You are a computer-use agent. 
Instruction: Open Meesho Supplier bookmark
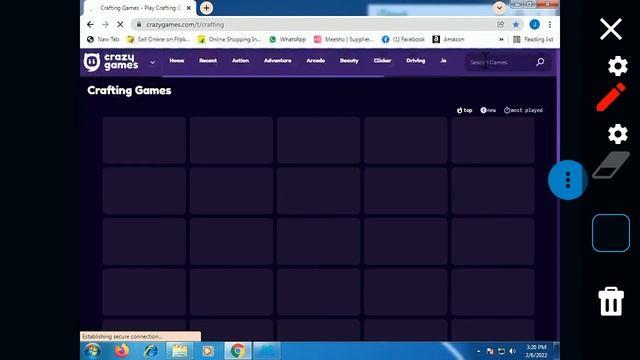[344, 39]
